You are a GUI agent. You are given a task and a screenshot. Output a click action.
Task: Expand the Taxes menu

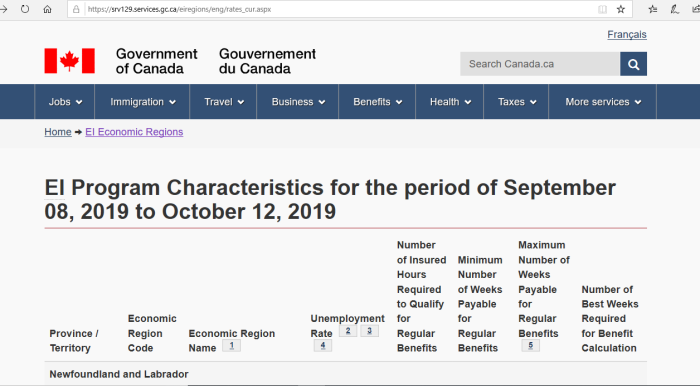[516, 102]
